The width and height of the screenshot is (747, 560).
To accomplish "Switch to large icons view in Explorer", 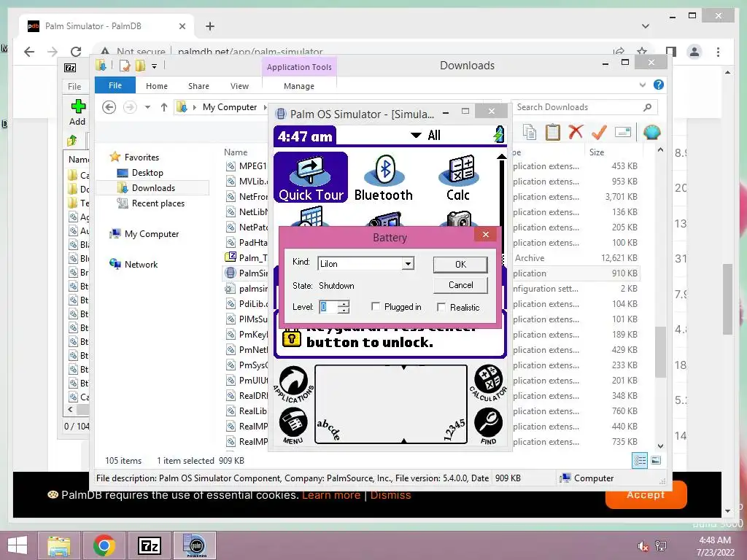I will pos(656,460).
